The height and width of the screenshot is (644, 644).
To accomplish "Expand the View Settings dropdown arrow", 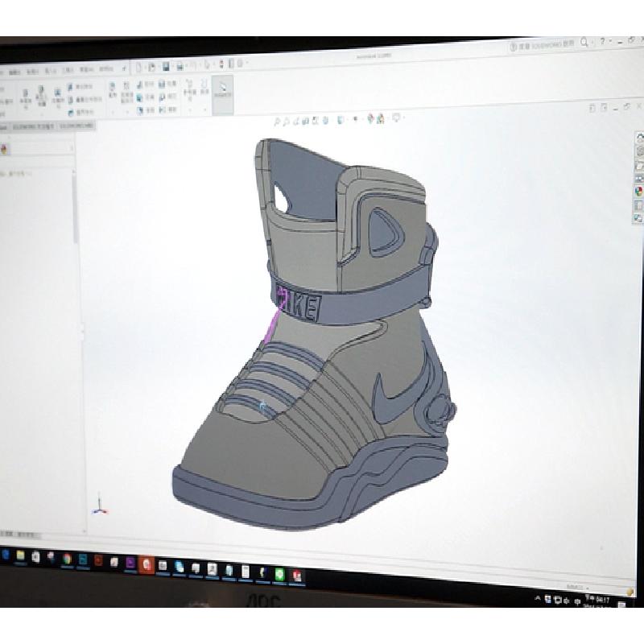I will [404, 118].
